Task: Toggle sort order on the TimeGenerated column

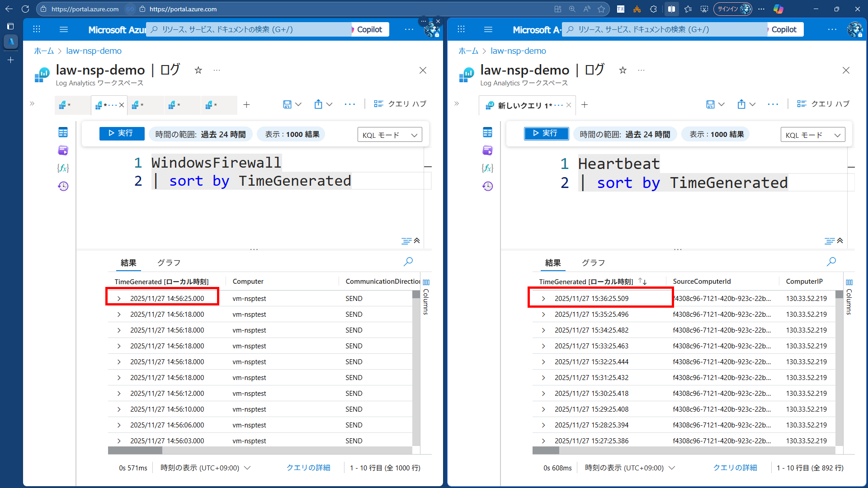Action: [642, 281]
